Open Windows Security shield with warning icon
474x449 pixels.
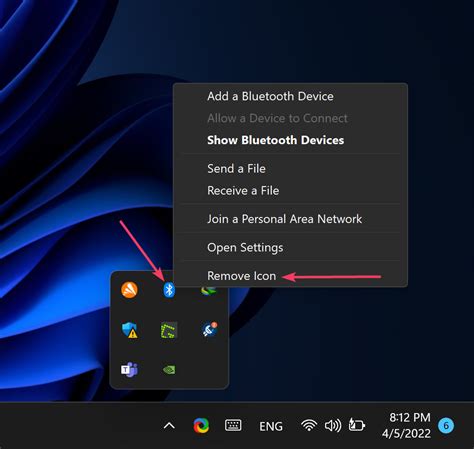130,330
